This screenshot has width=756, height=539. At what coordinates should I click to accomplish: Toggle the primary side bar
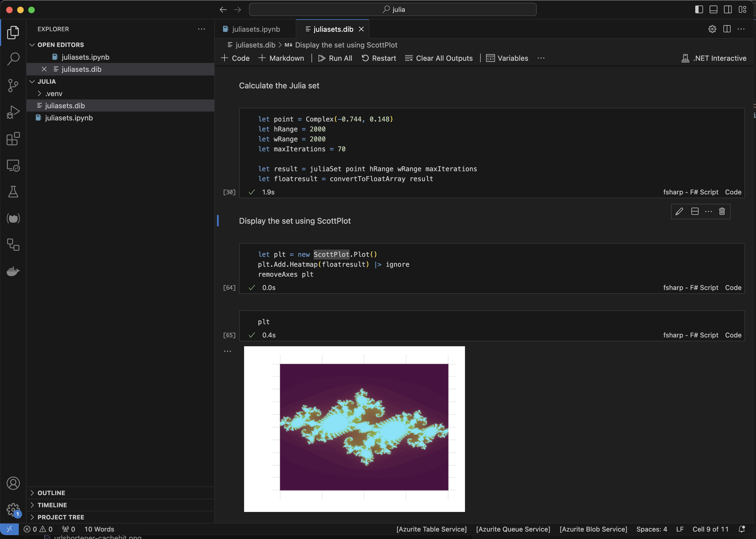point(699,10)
